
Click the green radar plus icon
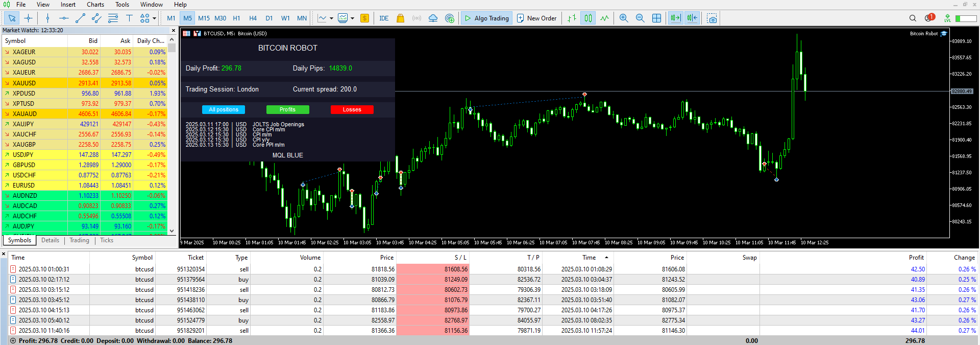point(450,18)
